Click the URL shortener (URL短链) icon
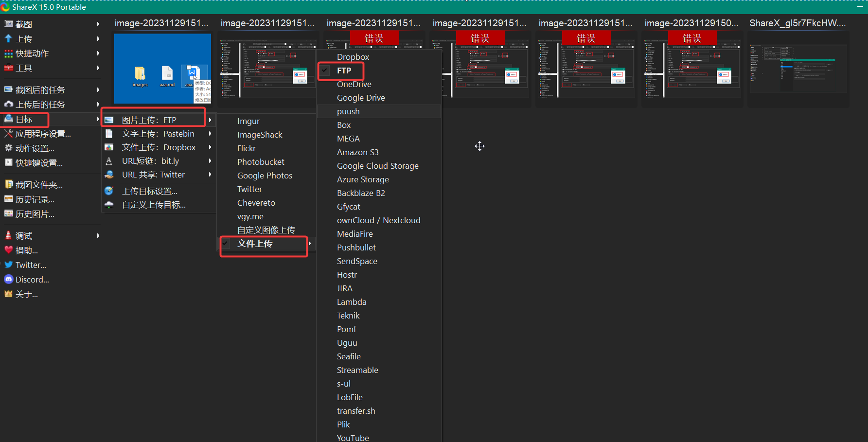Screen dimensions: 868x442 109,160
